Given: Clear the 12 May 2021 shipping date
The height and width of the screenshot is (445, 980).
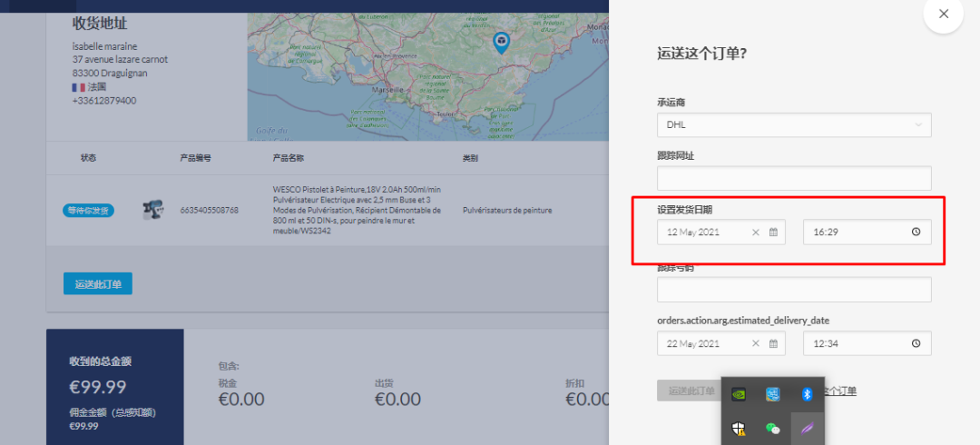Looking at the screenshot, I should pos(755,232).
